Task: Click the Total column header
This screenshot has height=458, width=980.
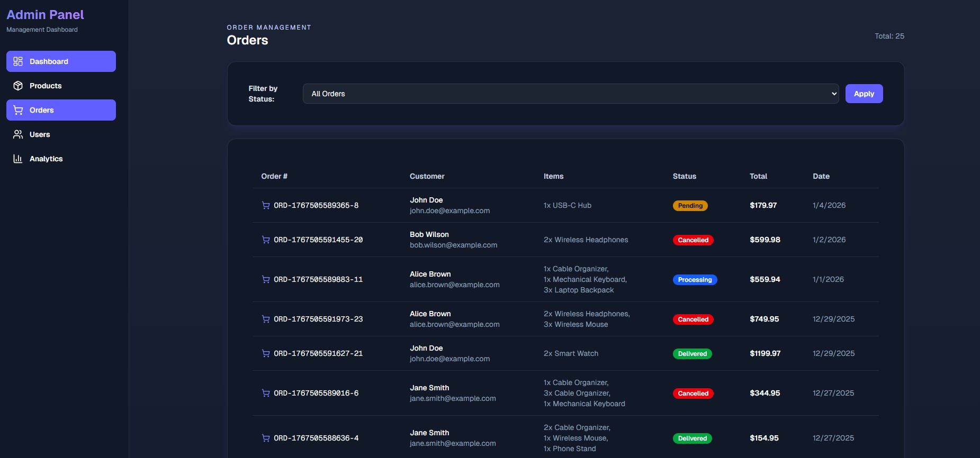Action: 758,176
